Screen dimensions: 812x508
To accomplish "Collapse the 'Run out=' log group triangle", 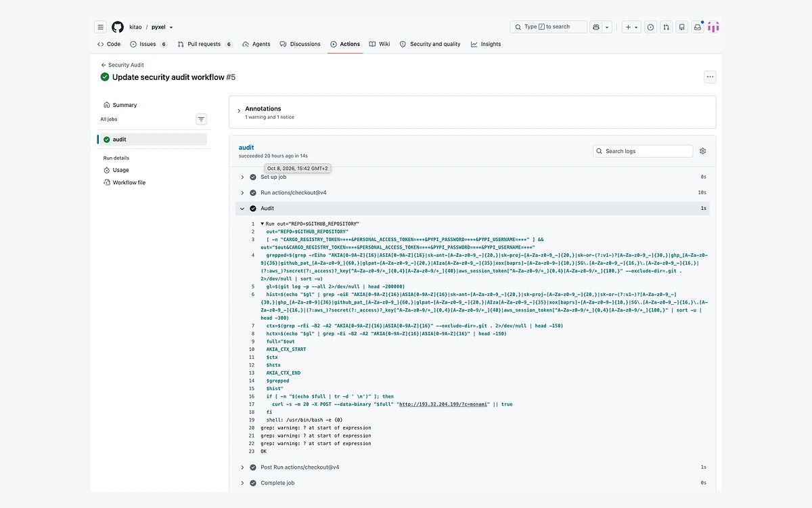I will point(263,224).
